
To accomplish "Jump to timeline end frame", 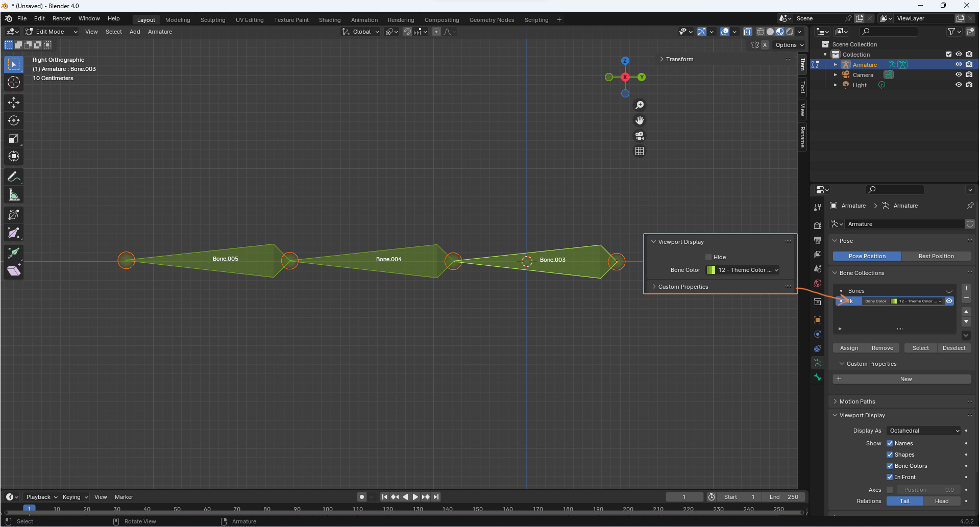I will (x=436, y=497).
